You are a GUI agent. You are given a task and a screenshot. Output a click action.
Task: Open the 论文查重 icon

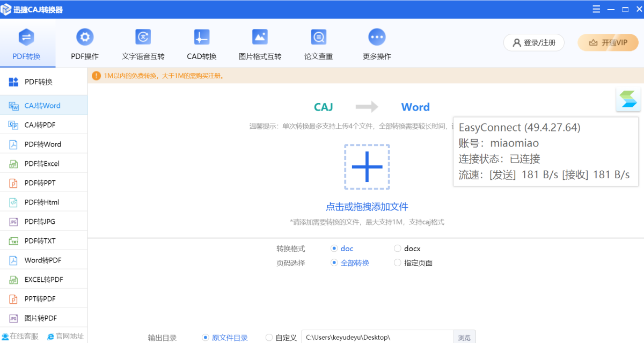tap(318, 37)
